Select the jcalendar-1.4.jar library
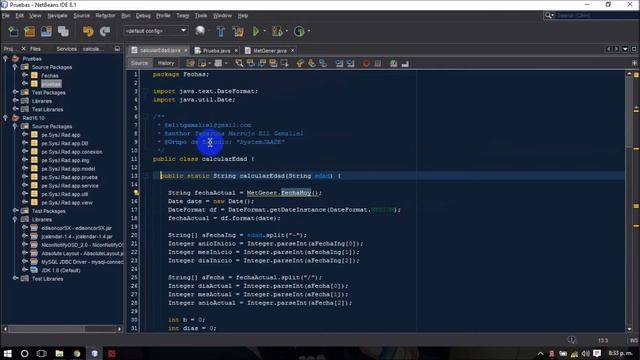640x360 pixels. click(77, 236)
